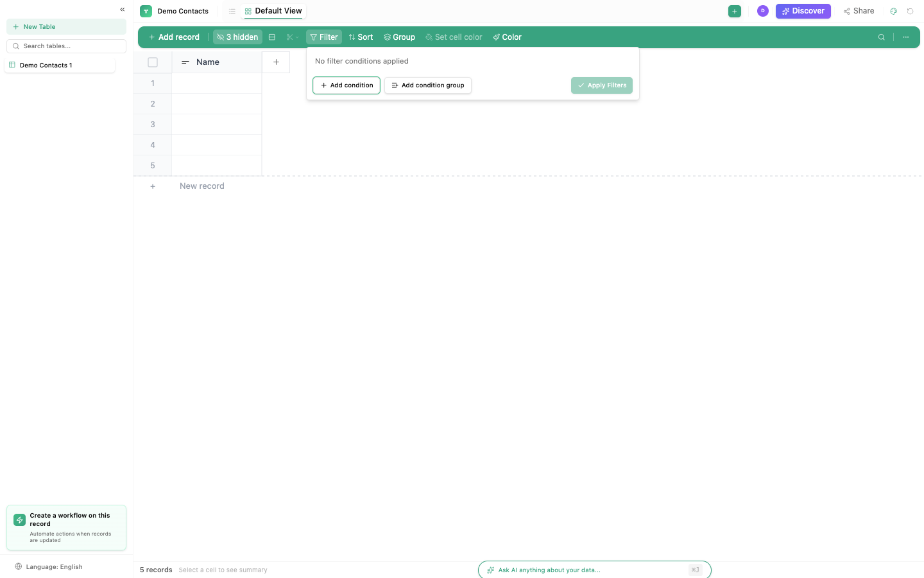Open the Color menu
Image resolution: width=924 pixels, height=578 pixels.
tap(507, 37)
